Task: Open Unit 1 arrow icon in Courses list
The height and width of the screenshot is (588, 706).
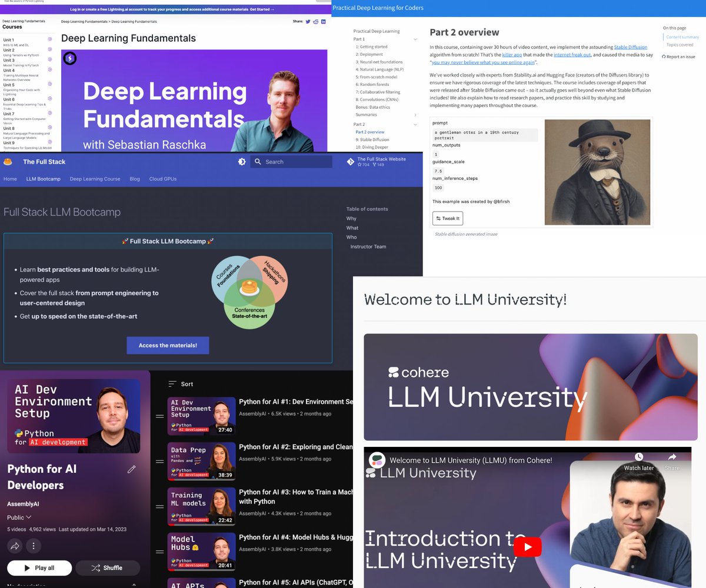Action: pyautogui.click(x=50, y=40)
